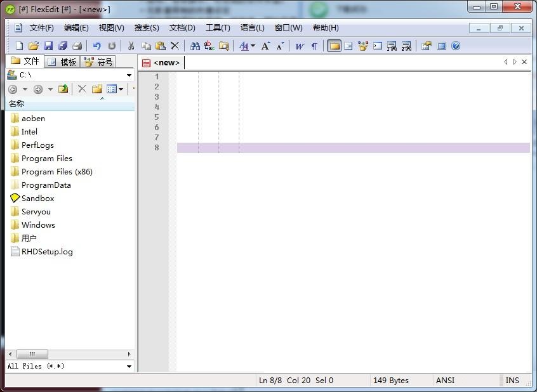Image resolution: width=537 pixels, height=392 pixels.
Task: Click the Help question mark icon
Action: pyautogui.click(x=455, y=46)
